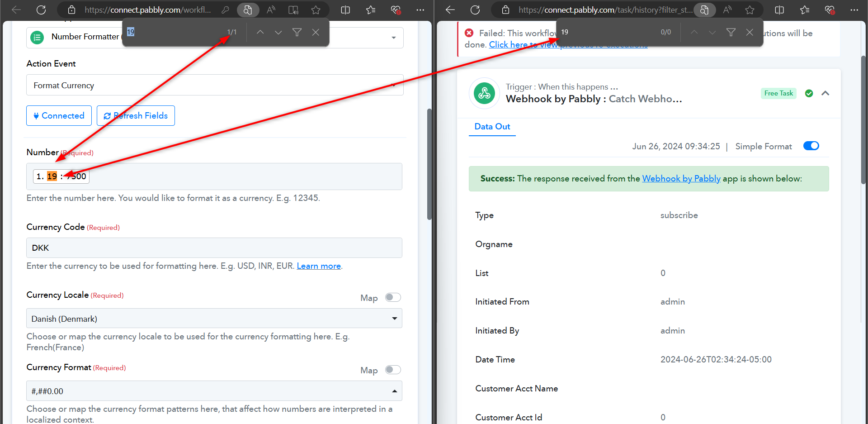Viewport: 868px width, 424px height.
Task: Turn off the Simple Format switch
Action: coord(811,146)
